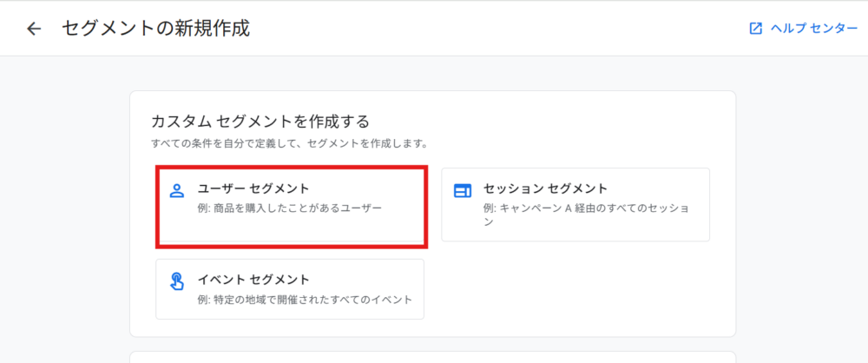Select the イベント セグメント card

click(x=290, y=288)
